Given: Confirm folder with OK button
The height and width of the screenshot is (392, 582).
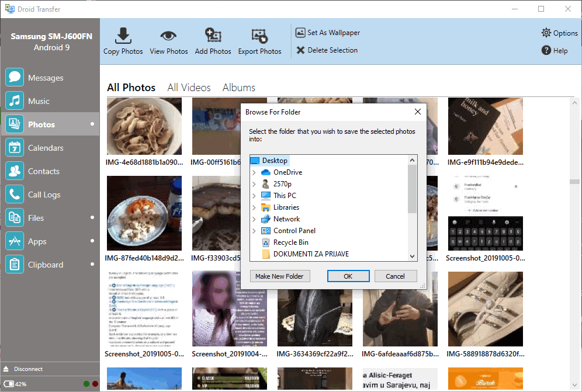Looking at the screenshot, I should pyautogui.click(x=348, y=276).
